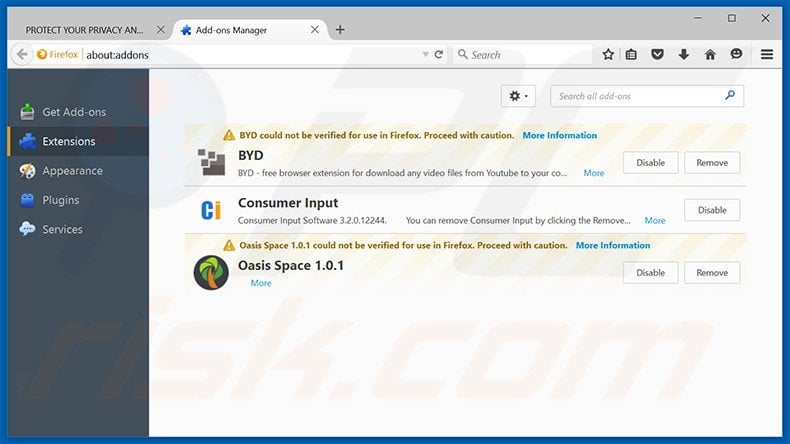
Task: Select the BYD extension title
Action: click(x=250, y=155)
